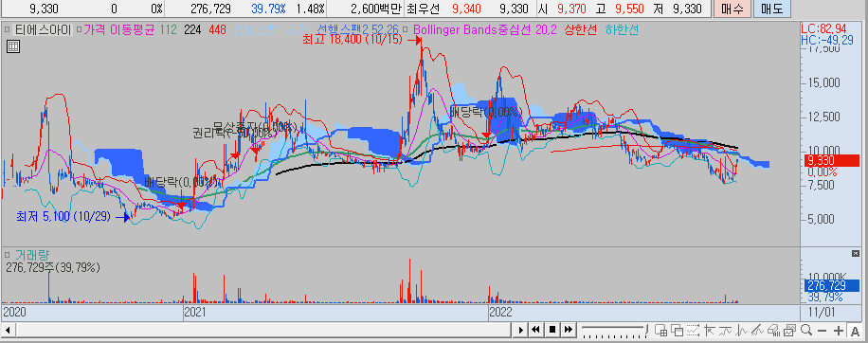
Task: Click the vertical line chart tool icon
Action: [741, 331]
